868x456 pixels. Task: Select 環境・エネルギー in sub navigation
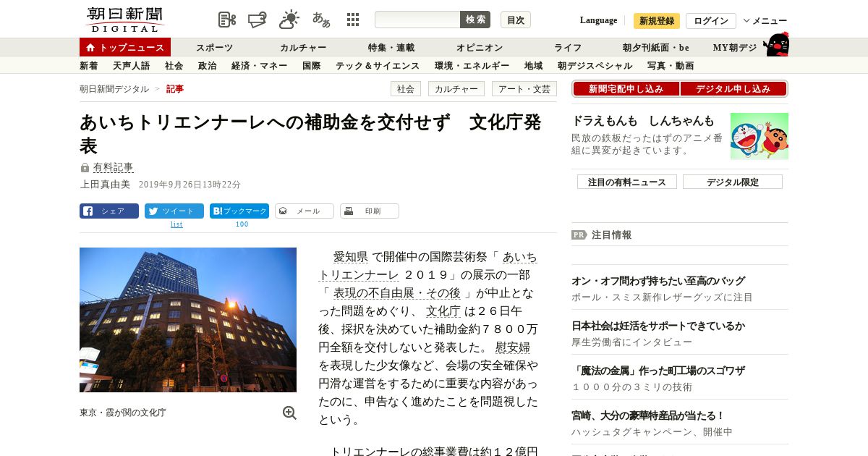click(472, 66)
